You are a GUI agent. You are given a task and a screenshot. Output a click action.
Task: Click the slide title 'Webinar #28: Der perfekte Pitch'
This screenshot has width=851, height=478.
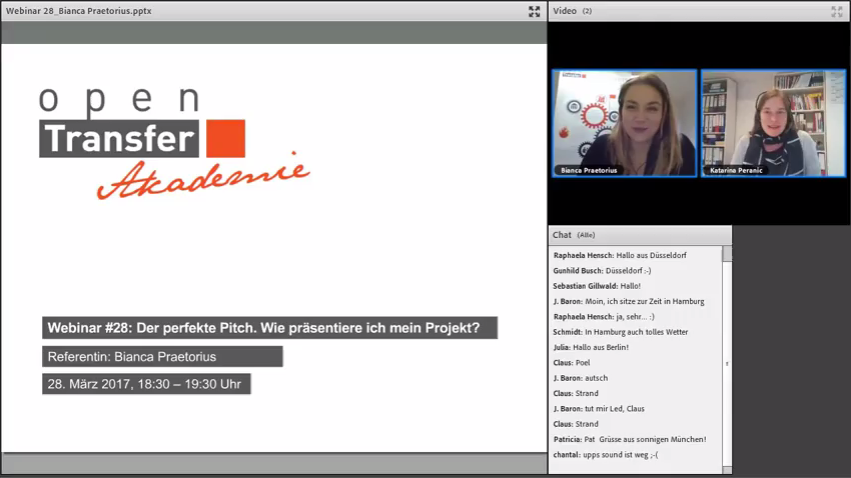tap(270, 328)
